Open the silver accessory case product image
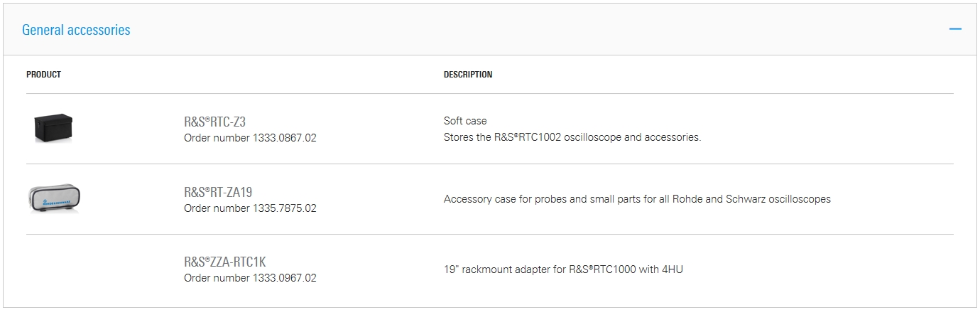Viewport: 980px width, 310px height. click(x=54, y=198)
